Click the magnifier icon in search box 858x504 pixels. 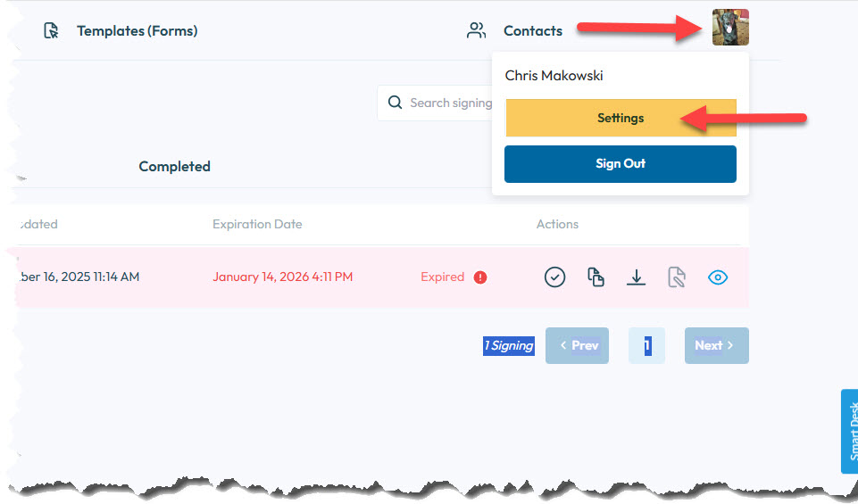[x=395, y=103]
